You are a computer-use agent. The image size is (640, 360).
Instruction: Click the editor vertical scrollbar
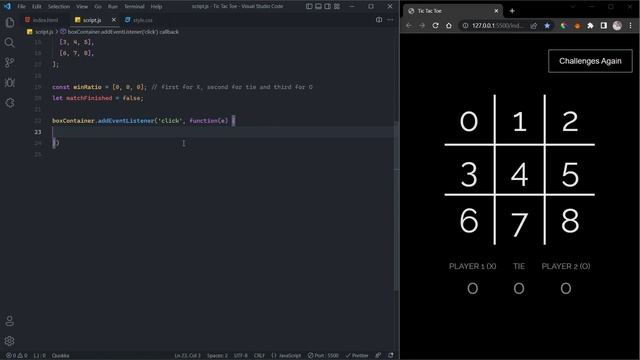pos(396,206)
